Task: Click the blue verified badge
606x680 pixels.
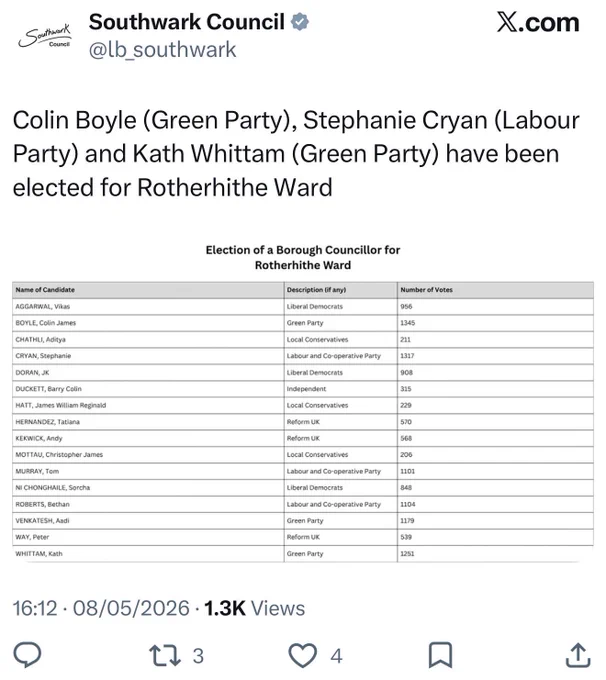Action: tap(300, 22)
